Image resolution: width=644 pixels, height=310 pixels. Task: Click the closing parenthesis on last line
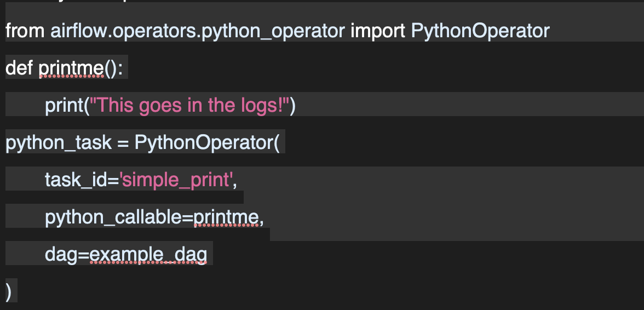click(9, 290)
